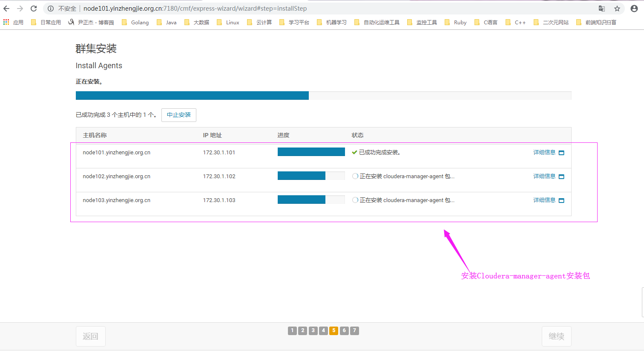Open the 二次元网站 bookmark folder
This screenshot has width=644, height=353.
click(x=551, y=22)
